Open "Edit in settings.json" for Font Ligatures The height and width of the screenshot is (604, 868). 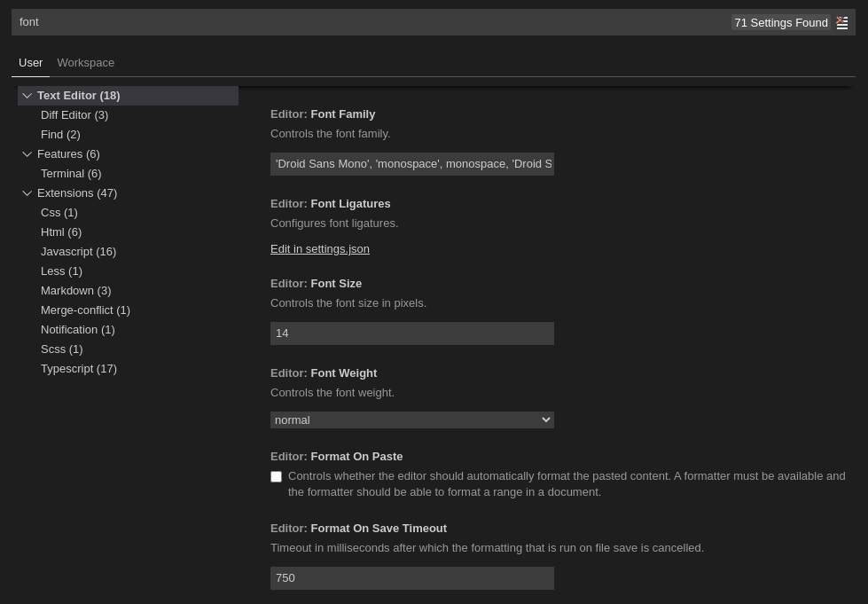click(x=319, y=248)
